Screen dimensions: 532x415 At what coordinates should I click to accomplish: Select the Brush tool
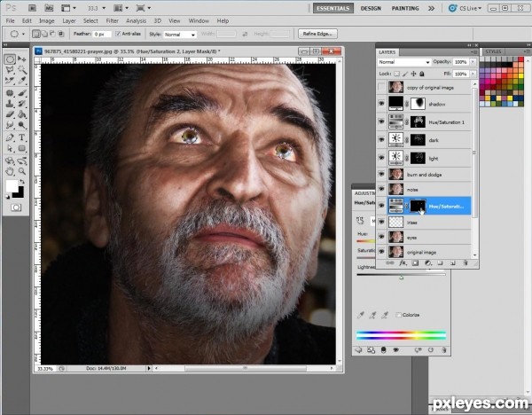point(22,92)
